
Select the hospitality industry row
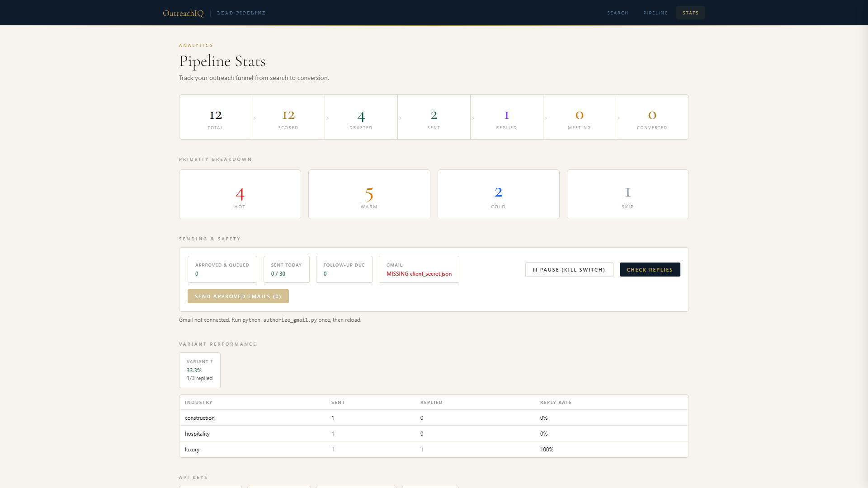click(434, 434)
